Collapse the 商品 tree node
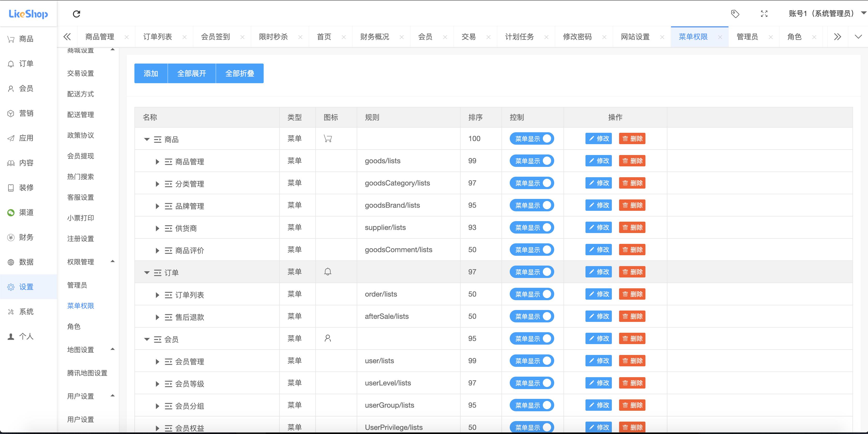868x434 pixels. (146, 139)
